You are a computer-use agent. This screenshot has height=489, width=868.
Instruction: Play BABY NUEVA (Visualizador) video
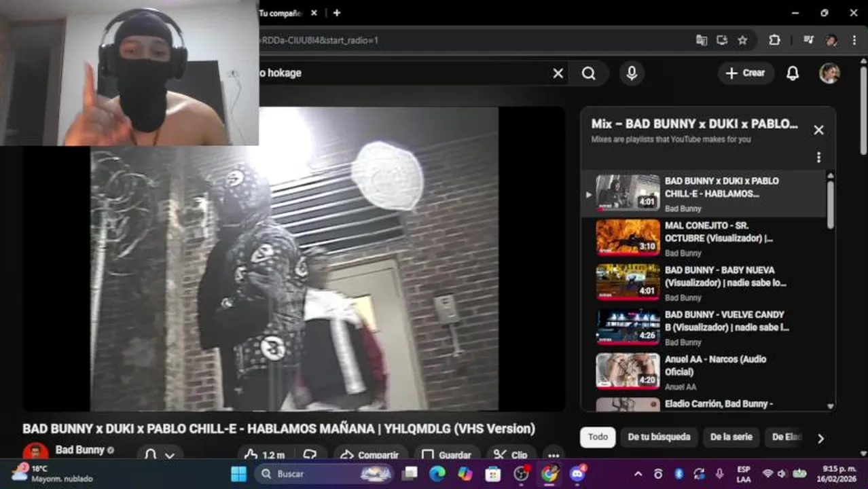[628, 283]
